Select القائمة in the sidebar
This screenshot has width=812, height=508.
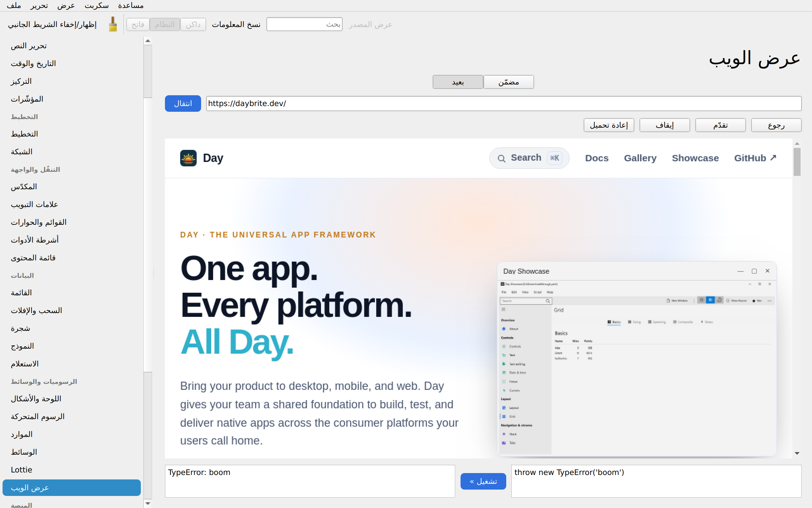tap(71, 293)
